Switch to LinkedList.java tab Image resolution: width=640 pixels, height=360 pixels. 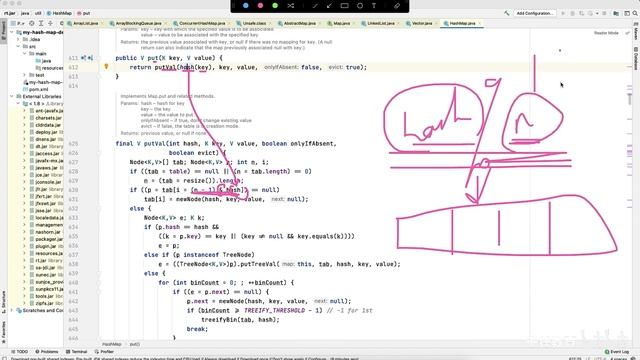pos(380,23)
